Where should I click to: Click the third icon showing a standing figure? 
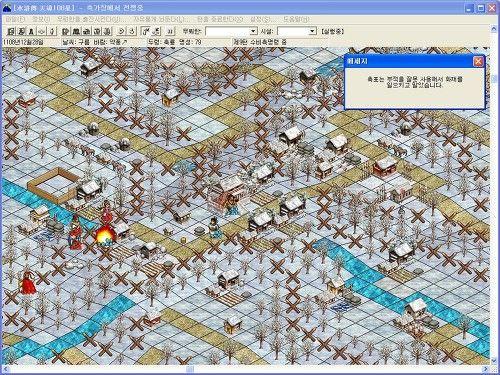(32, 31)
